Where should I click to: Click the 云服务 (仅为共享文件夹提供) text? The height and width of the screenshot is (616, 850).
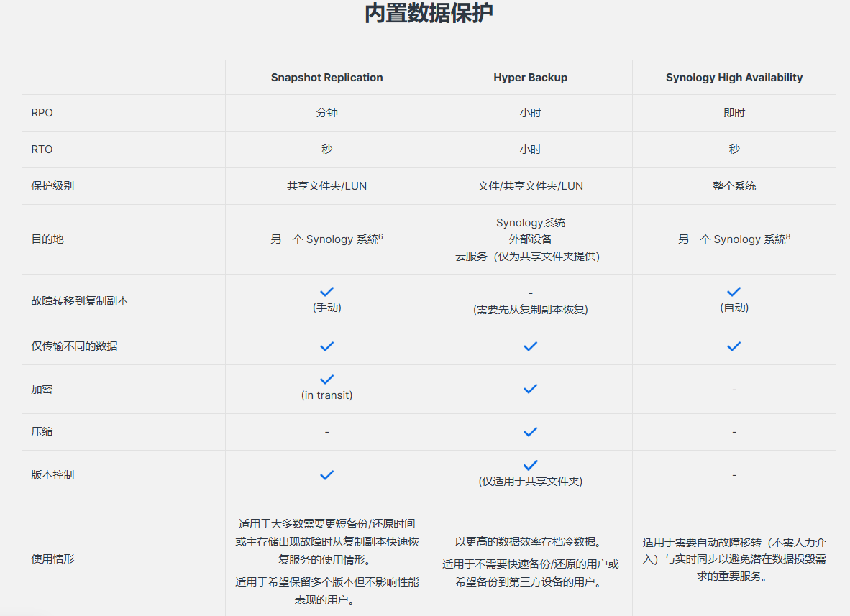click(527, 257)
